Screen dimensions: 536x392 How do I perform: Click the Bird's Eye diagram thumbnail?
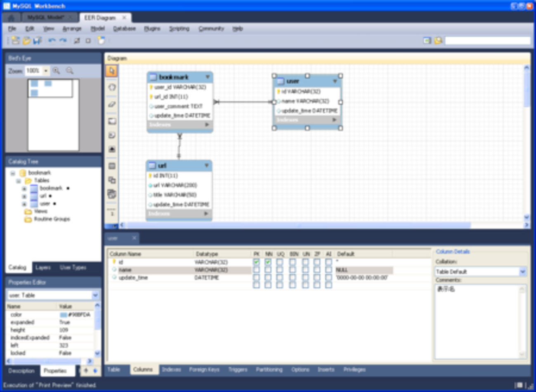(x=53, y=115)
